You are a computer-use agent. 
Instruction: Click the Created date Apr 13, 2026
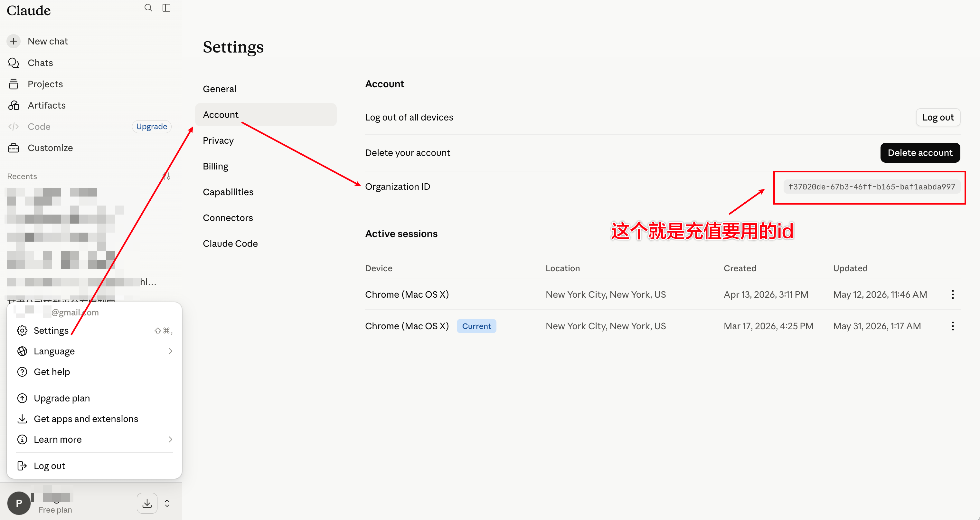click(766, 294)
